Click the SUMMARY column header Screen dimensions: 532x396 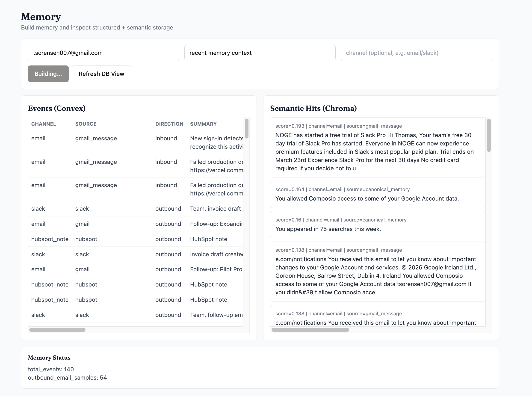pyautogui.click(x=203, y=124)
